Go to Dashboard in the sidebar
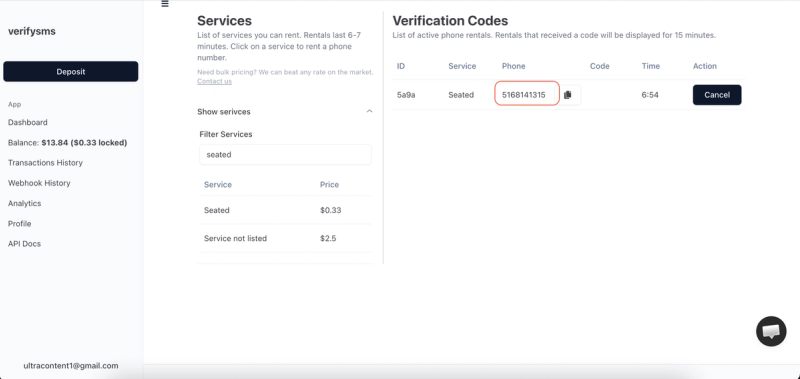The height and width of the screenshot is (379, 800). click(x=28, y=122)
